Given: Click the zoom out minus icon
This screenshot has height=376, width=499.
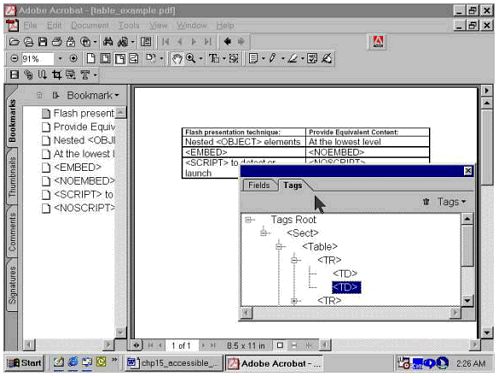Looking at the screenshot, I should pos(14,59).
